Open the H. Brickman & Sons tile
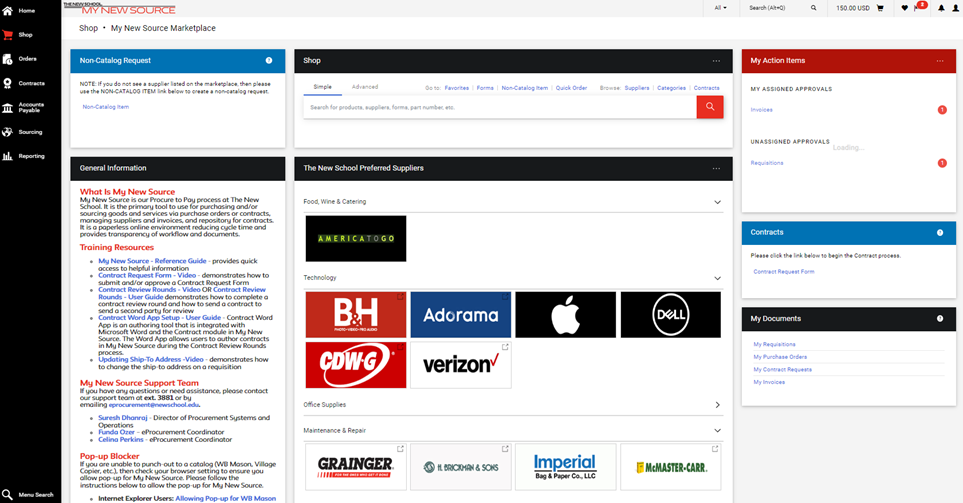The height and width of the screenshot is (503, 963). (x=461, y=467)
